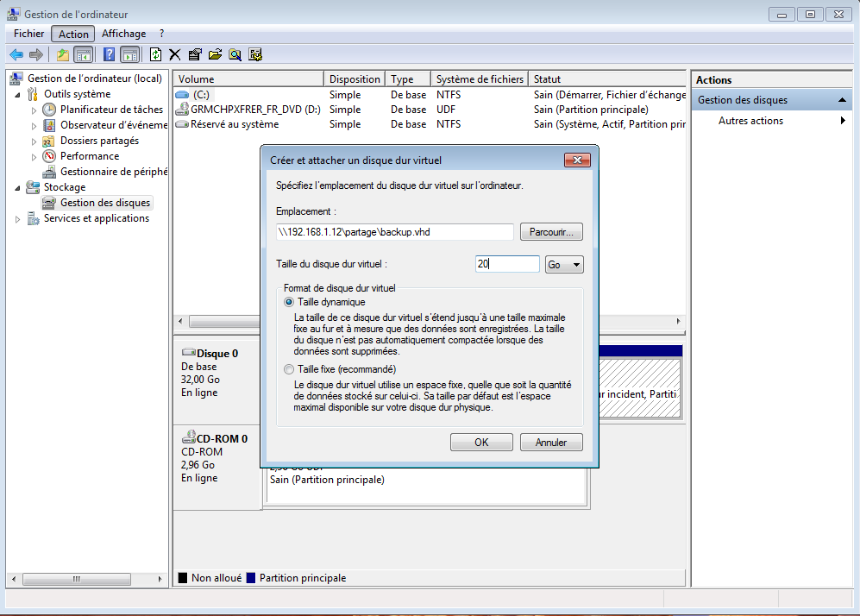
Task: Select the Taille fixe (recommandé) option
Action: (x=289, y=369)
